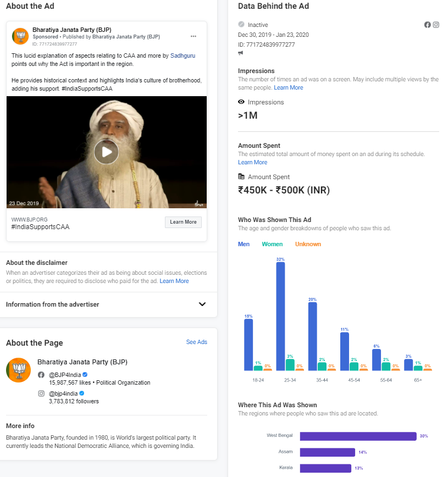The image size is (448, 477).
Task: Click the BJP logo in About the Page
Action: click(19, 370)
